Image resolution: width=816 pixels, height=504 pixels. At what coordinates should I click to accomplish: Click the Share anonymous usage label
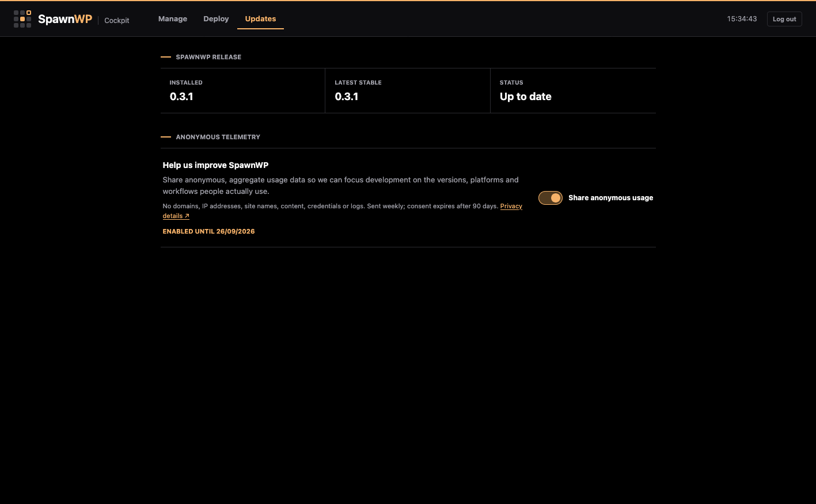pos(610,198)
